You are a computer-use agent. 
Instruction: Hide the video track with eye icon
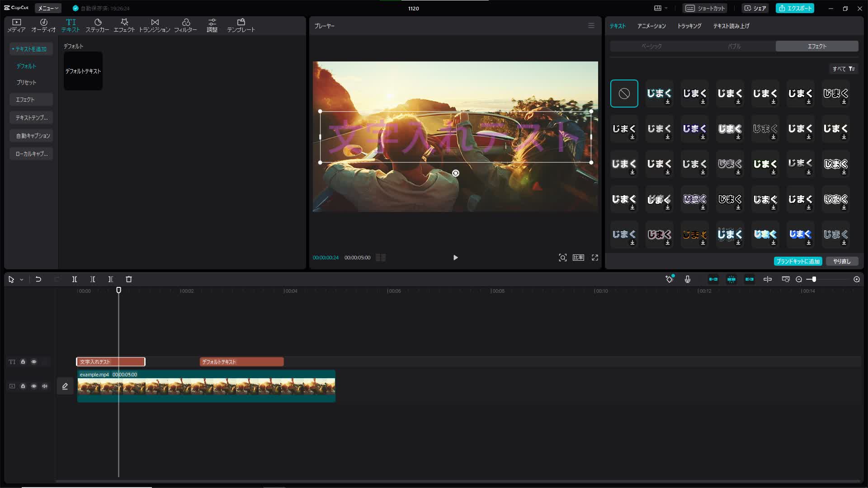34,386
